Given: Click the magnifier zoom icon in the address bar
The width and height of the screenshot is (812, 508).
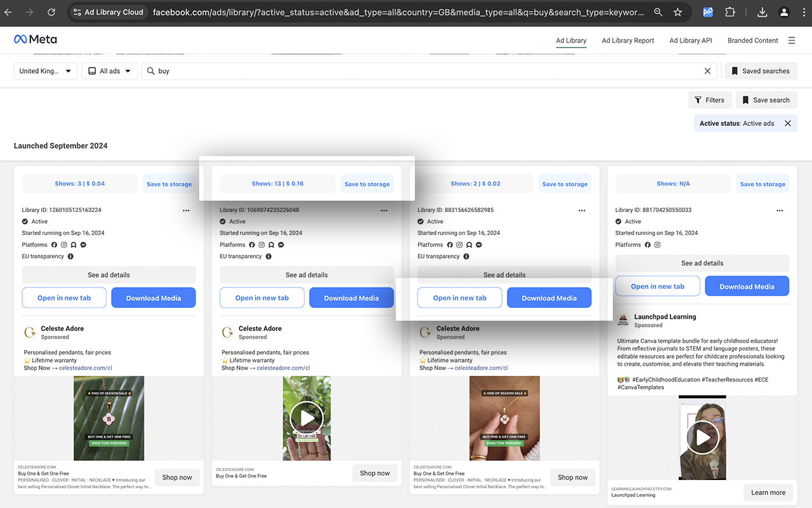Looking at the screenshot, I should point(658,12).
